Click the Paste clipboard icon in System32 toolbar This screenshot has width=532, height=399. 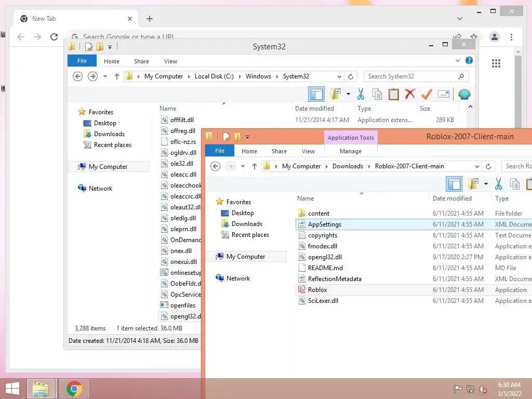(x=394, y=94)
